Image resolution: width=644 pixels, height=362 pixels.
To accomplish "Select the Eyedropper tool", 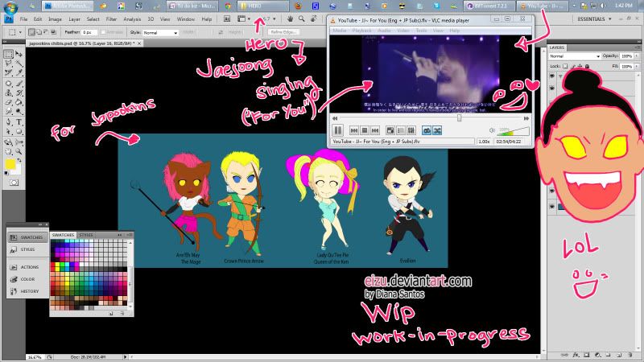I will (19, 72).
